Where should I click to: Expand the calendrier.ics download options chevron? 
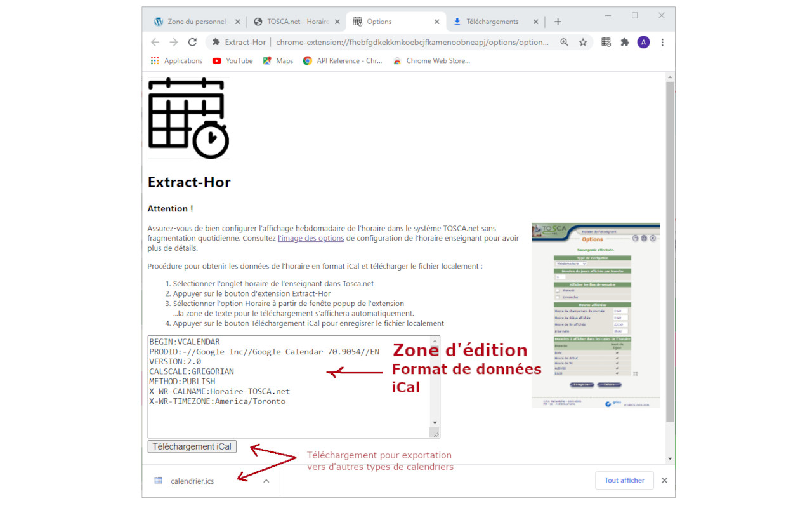coord(266,481)
